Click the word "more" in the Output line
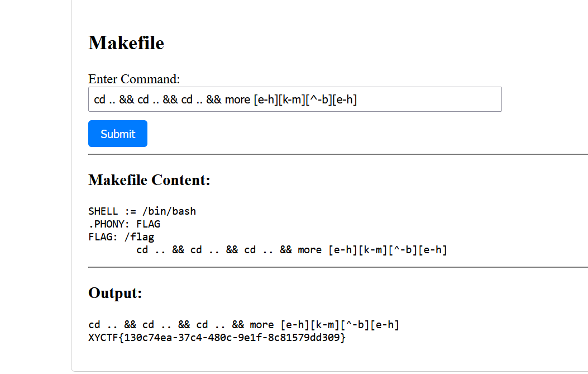Viewport: 588px width, 374px height. (x=262, y=325)
